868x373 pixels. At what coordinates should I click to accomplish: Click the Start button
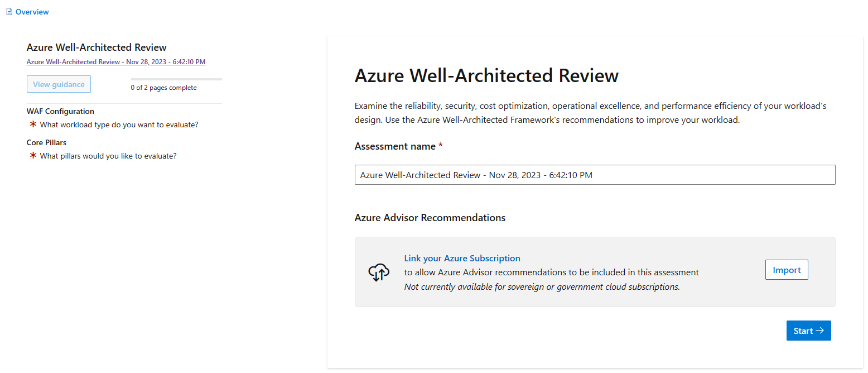[808, 331]
